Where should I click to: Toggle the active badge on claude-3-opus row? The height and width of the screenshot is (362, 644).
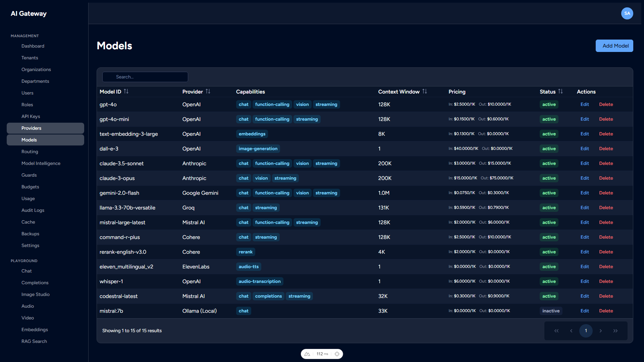pos(549,178)
